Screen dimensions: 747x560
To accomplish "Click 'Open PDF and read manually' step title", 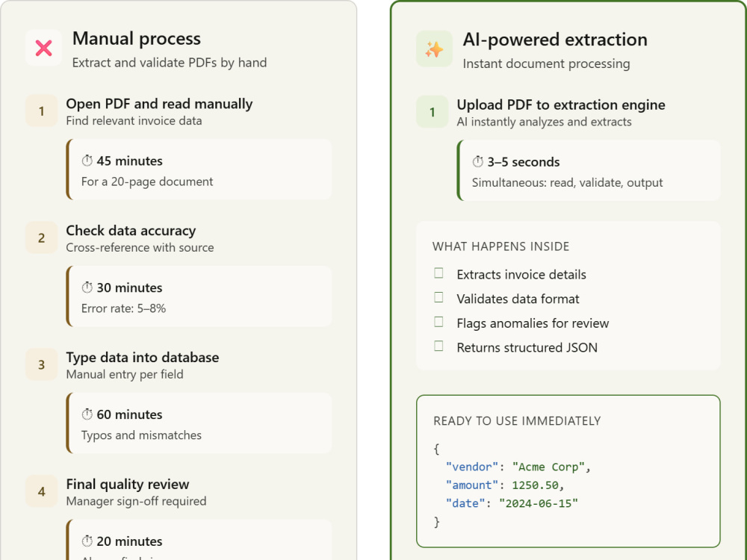I will (160, 104).
